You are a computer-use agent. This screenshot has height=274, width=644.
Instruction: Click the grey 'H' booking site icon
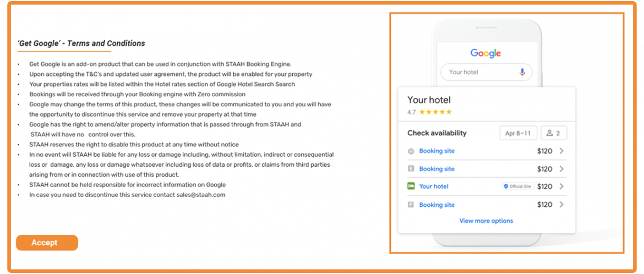[411, 151]
